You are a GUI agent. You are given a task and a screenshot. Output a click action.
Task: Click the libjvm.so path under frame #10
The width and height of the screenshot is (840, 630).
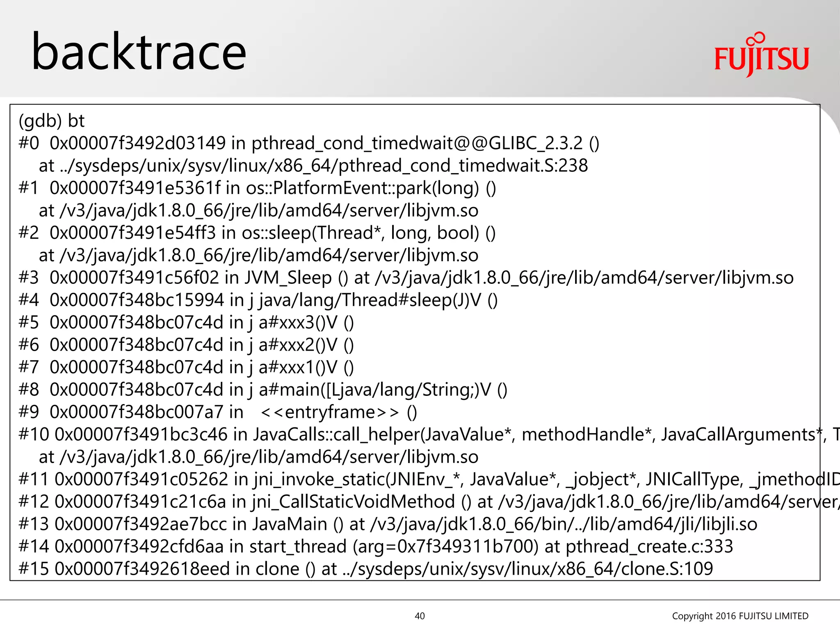(x=258, y=457)
